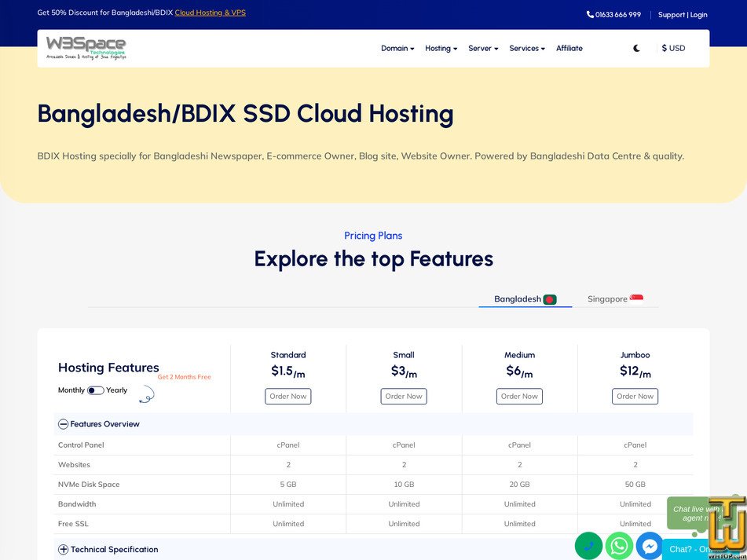This screenshot has height=560, width=747.
Task: Click the 50 GB cell for Jumboo
Action: 635,485
